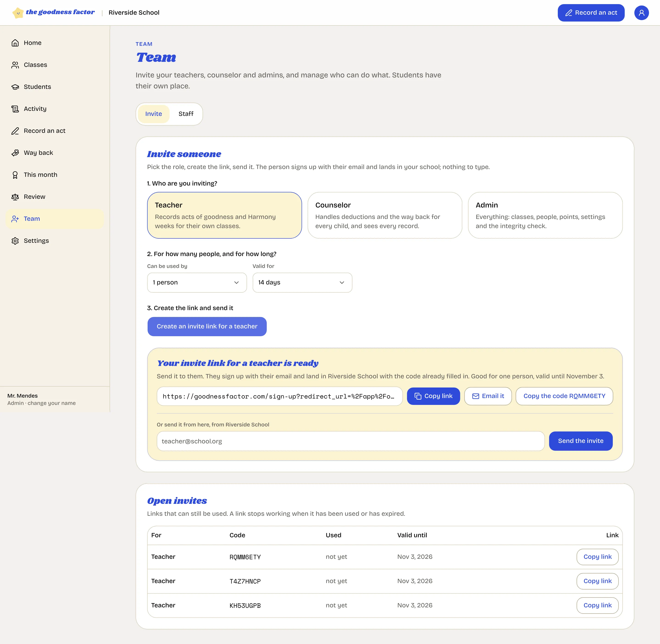
Task: Click the Classes people icon
Action: pyautogui.click(x=15, y=65)
